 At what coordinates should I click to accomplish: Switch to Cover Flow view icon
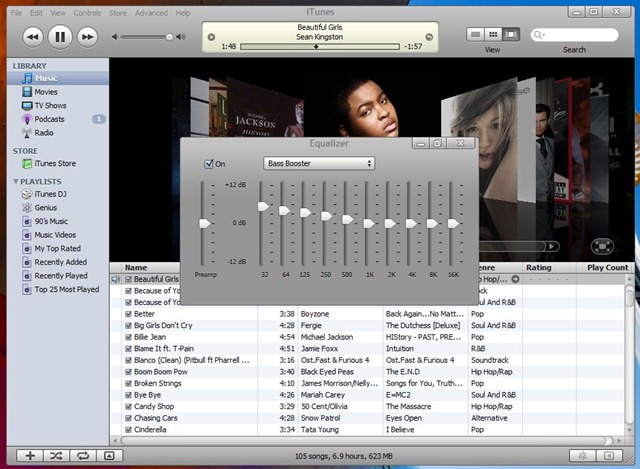511,35
